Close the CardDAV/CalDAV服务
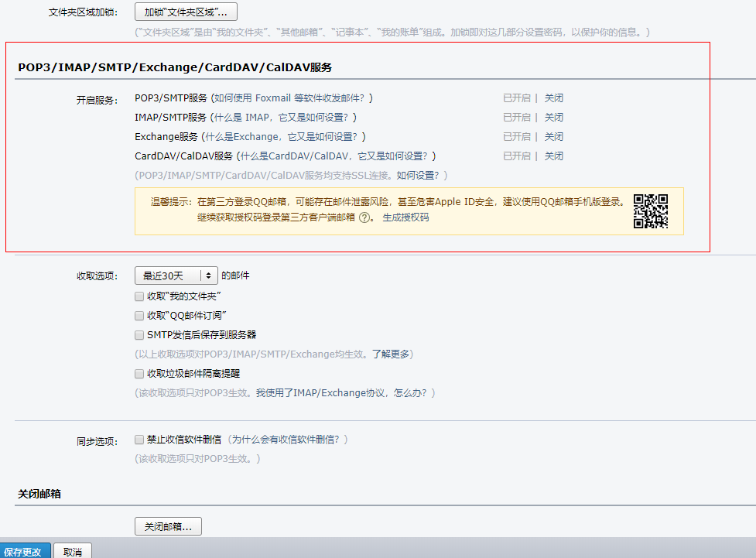756x558 pixels. (x=552, y=156)
